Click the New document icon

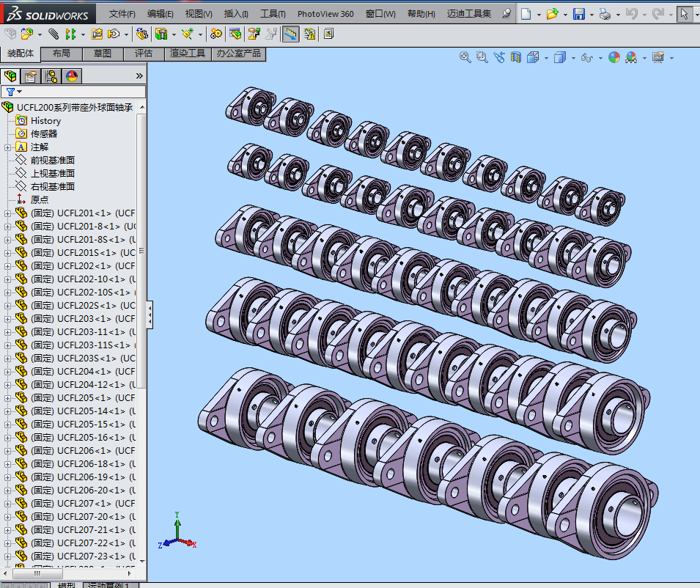tap(526, 14)
